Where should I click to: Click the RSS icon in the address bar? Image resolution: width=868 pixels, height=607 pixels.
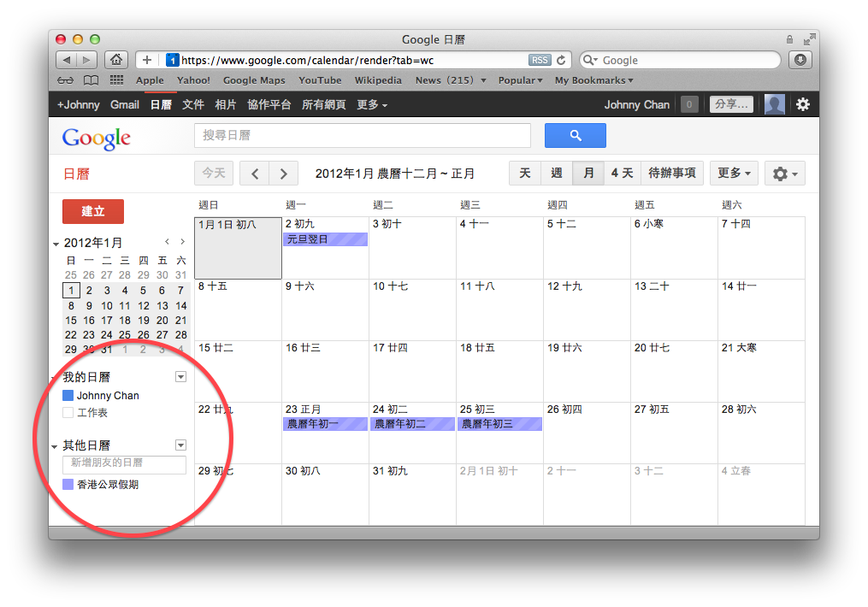pos(539,60)
